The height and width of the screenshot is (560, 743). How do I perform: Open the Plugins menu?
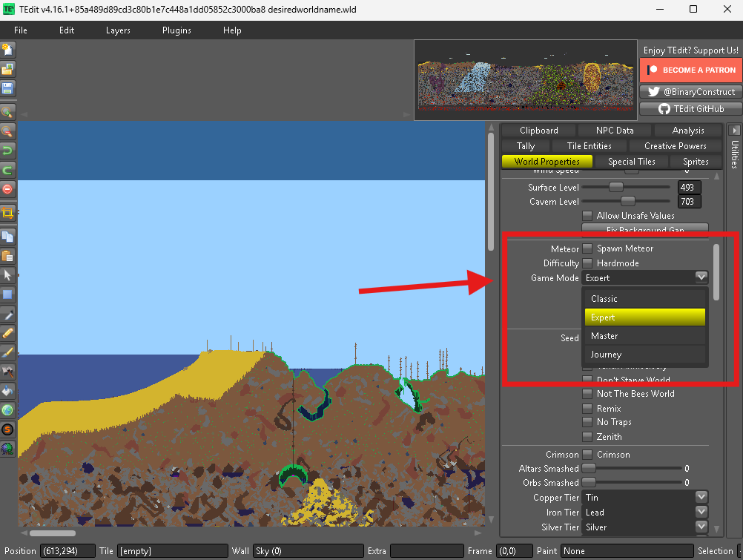tap(176, 30)
